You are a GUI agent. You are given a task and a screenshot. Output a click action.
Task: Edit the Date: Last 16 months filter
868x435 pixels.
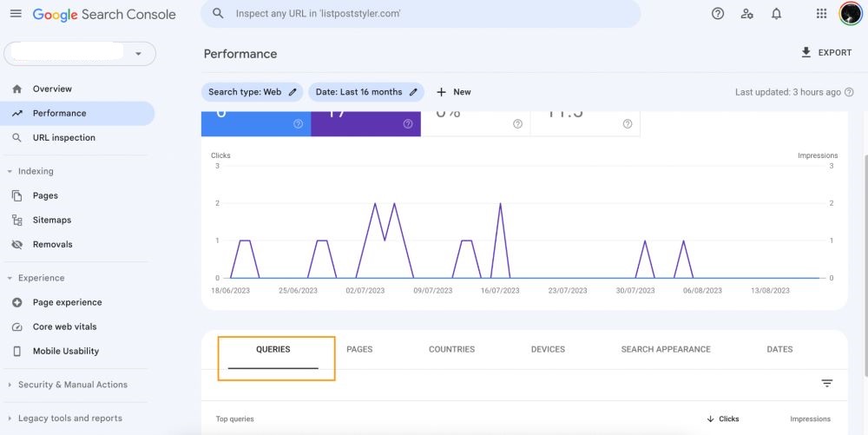coord(366,92)
